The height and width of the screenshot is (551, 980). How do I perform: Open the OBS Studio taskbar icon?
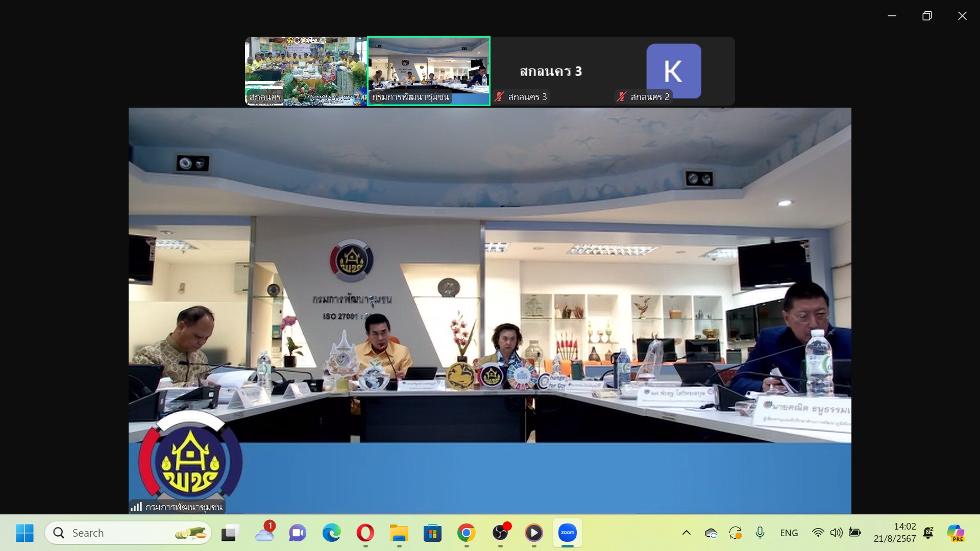point(500,533)
